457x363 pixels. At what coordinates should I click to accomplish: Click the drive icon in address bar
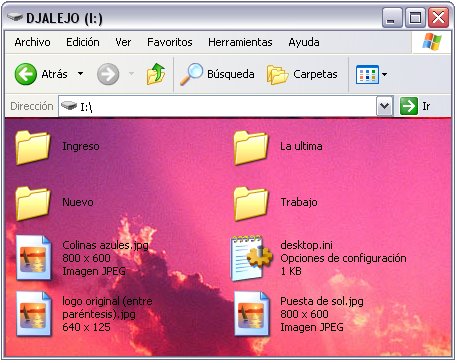[x=69, y=106]
